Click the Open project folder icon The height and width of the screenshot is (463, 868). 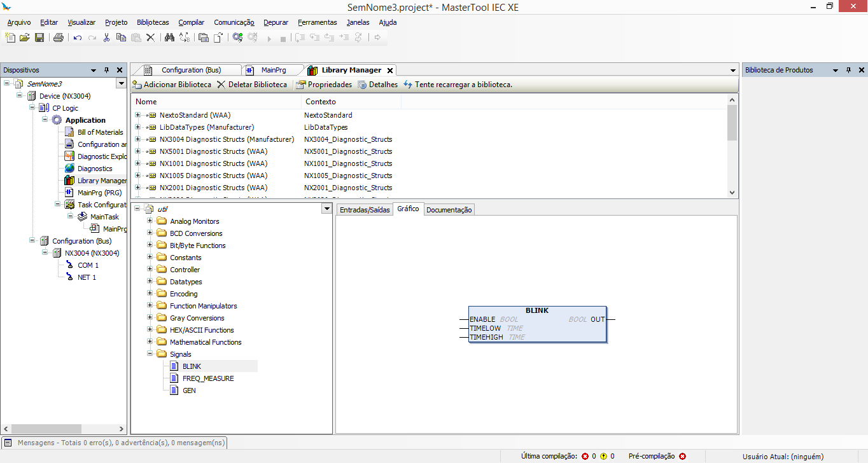(x=25, y=38)
